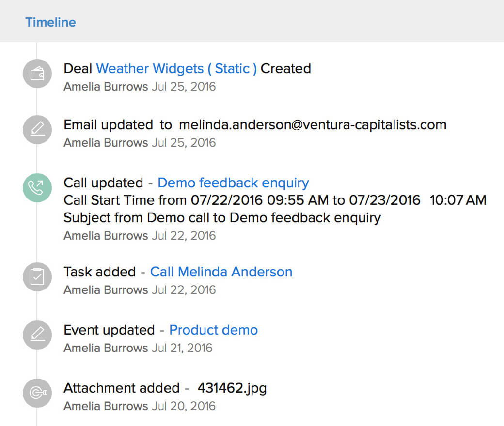This screenshot has width=504, height=426.
Task: Click the Attachment added entry label
Action: [122, 388]
